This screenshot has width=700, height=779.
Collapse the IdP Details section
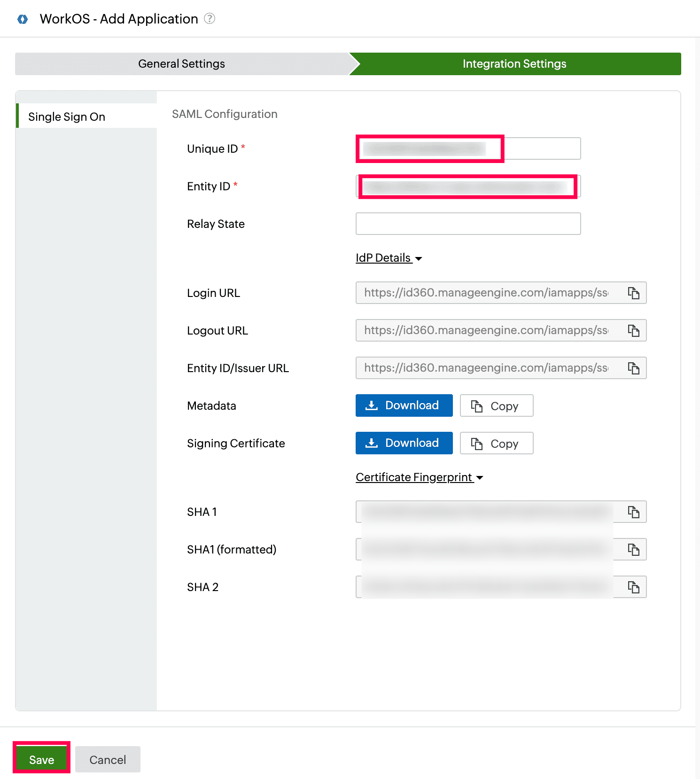[389, 258]
